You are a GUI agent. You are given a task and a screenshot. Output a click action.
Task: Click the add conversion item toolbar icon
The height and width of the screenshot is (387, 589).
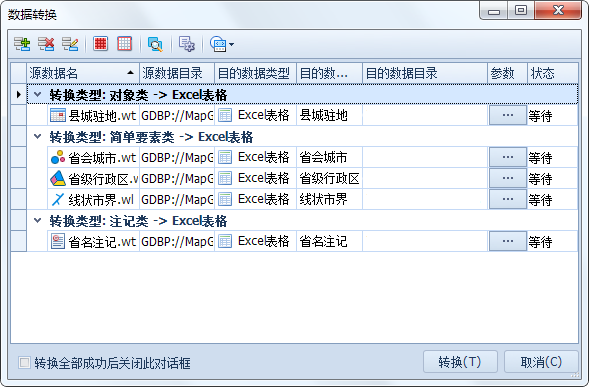coord(22,44)
